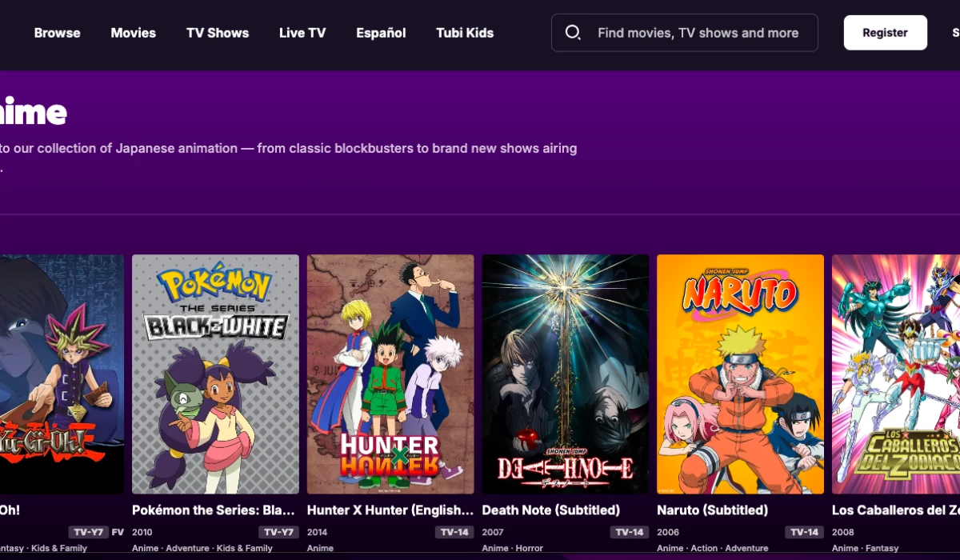The image size is (960, 560).
Task: Click the TV-14 badge under Naruto
Action: [804, 532]
